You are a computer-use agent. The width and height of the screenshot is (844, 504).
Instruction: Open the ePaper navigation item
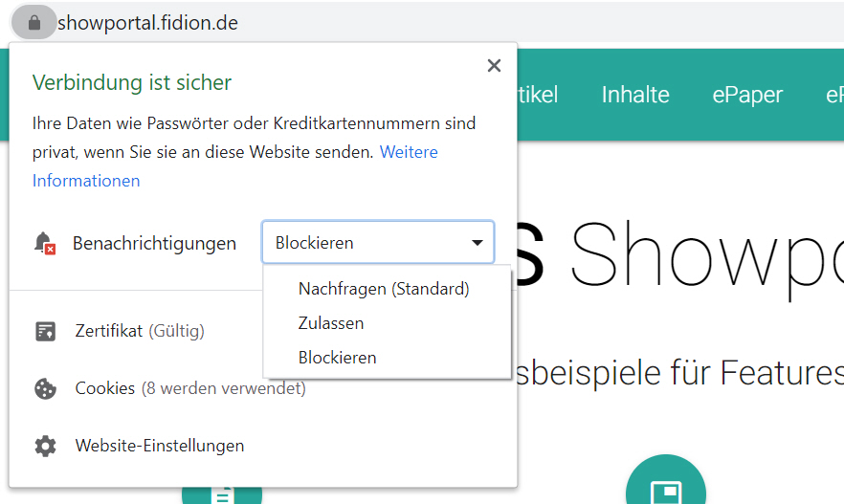[x=747, y=95]
